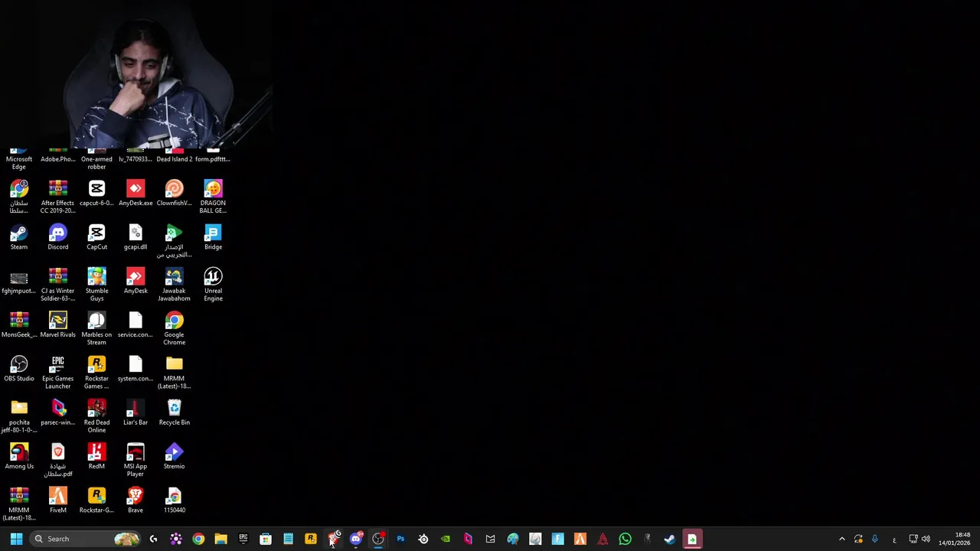980x551 pixels.
Task: Select the AnyDesk shortcut icon
Action: (x=136, y=281)
